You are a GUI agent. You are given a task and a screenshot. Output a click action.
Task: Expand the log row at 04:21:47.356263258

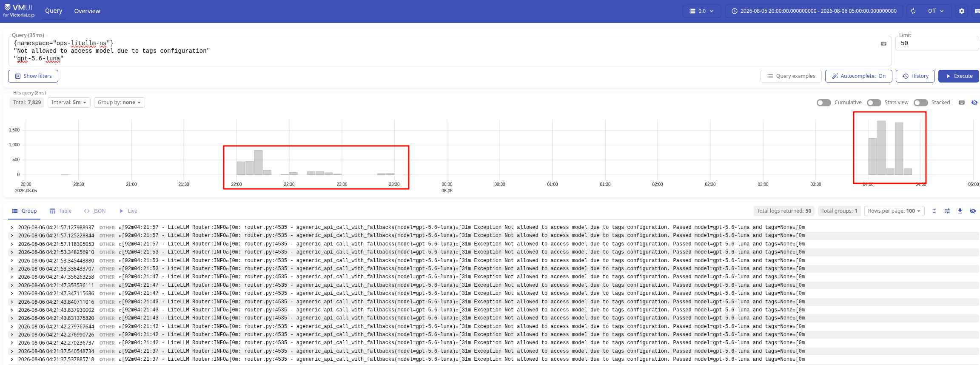[x=12, y=277]
